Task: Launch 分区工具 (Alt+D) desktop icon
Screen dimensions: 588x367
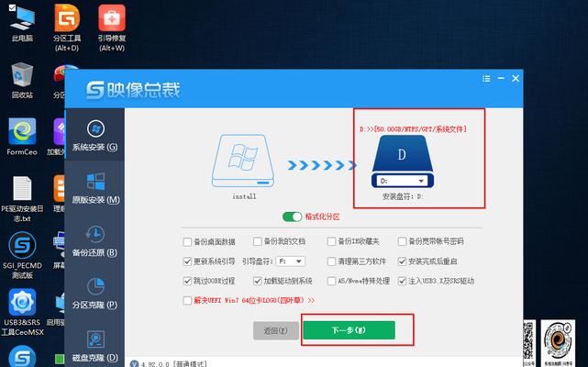Action: coord(67,28)
